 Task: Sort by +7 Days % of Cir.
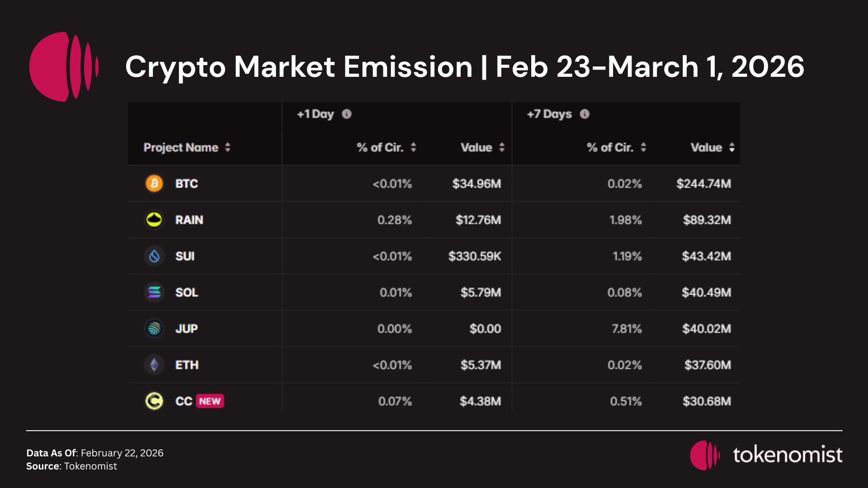tap(643, 147)
